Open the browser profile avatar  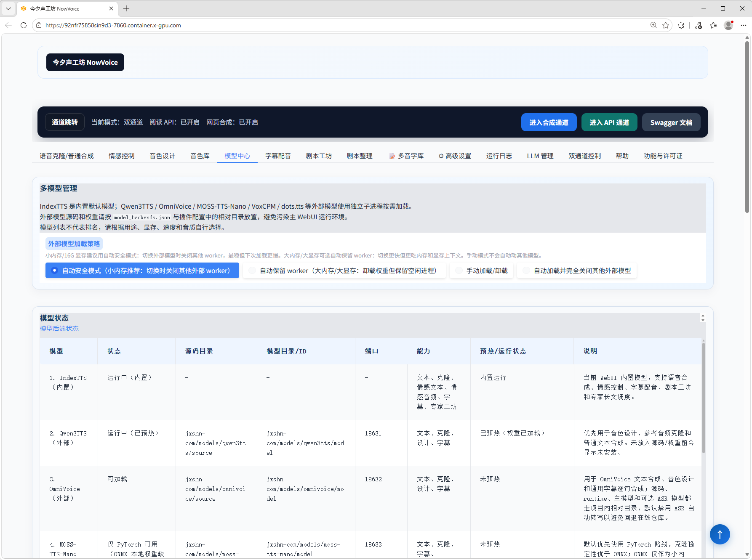[x=728, y=25]
